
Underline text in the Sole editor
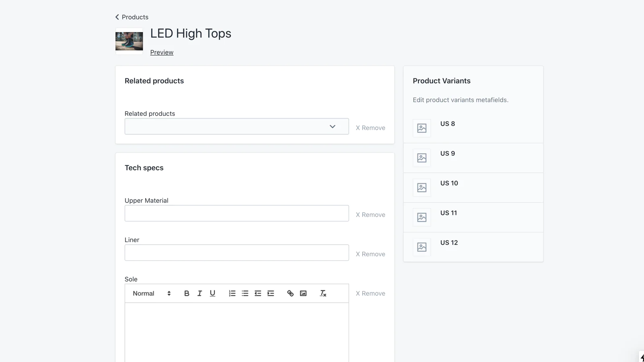[x=213, y=294]
